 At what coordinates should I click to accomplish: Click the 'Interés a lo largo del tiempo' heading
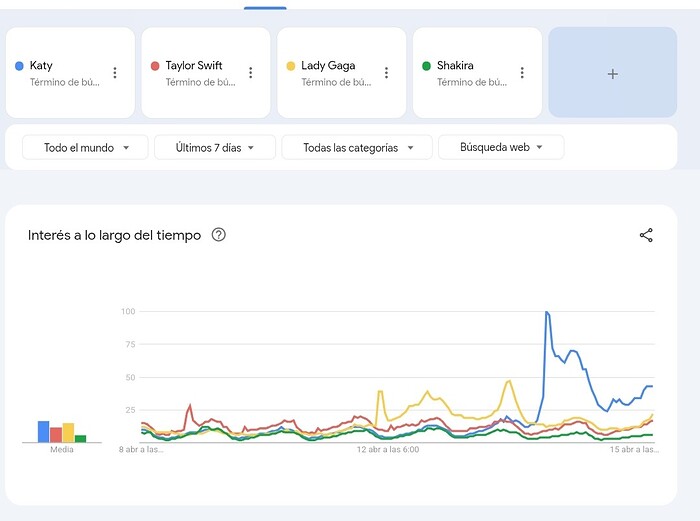tap(114, 235)
